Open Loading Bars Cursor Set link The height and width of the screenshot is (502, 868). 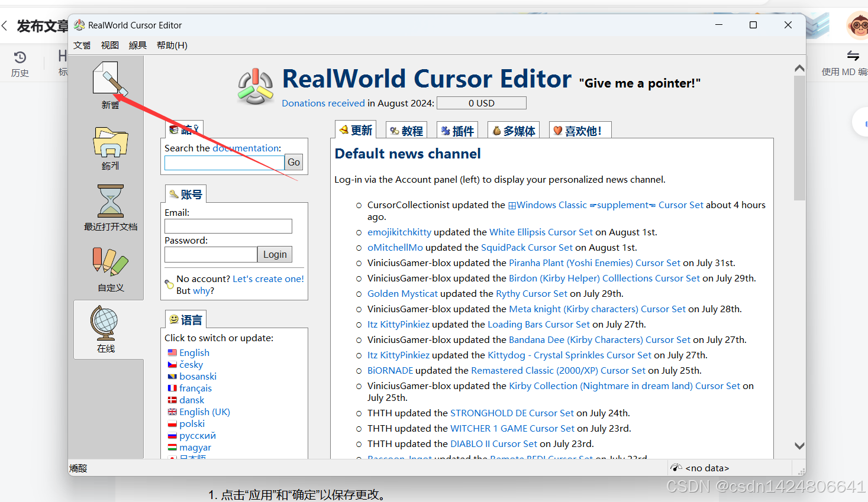tap(538, 324)
